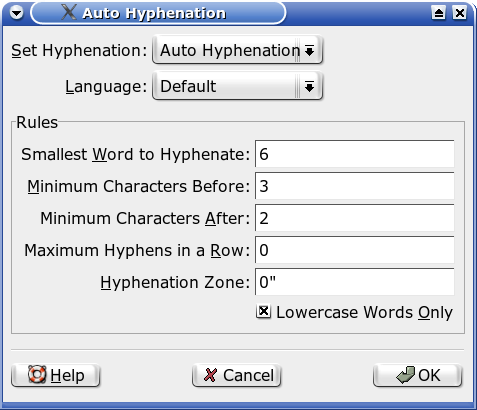The width and height of the screenshot is (477, 410).
Task: Click the X11 logo in title bar
Action: (x=69, y=12)
